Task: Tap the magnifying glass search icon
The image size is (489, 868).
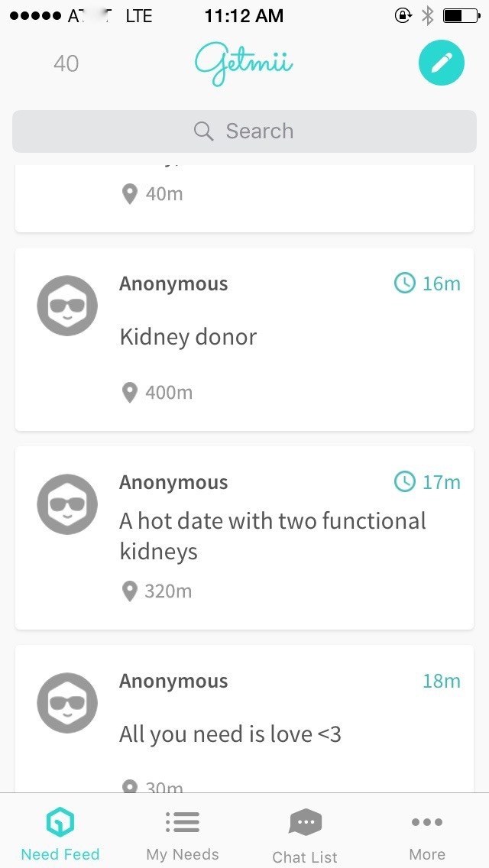Action: pyautogui.click(x=204, y=131)
